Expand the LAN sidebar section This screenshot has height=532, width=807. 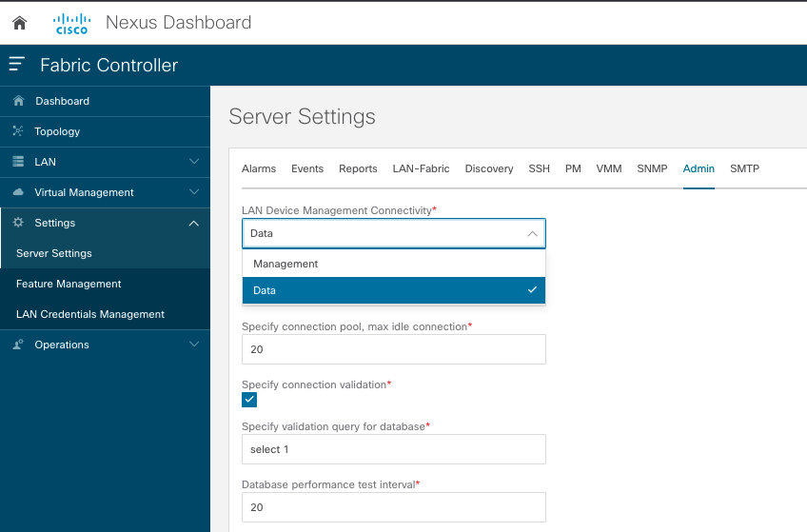click(x=194, y=162)
